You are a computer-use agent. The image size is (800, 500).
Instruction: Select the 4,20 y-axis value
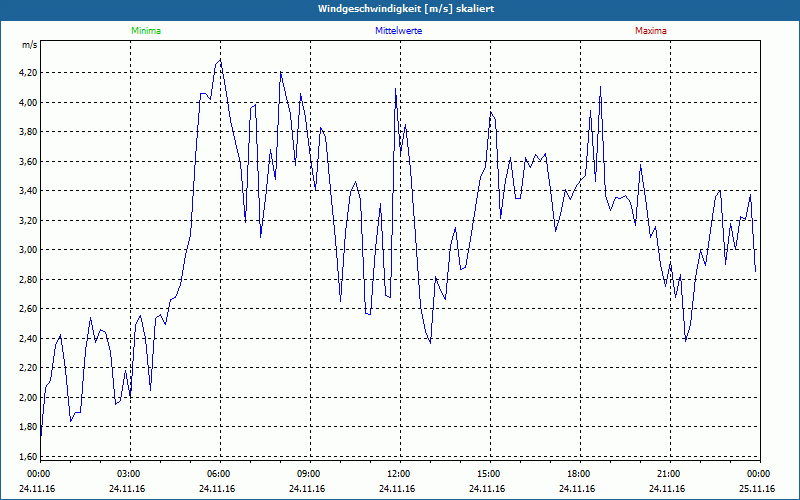[x=28, y=73]
